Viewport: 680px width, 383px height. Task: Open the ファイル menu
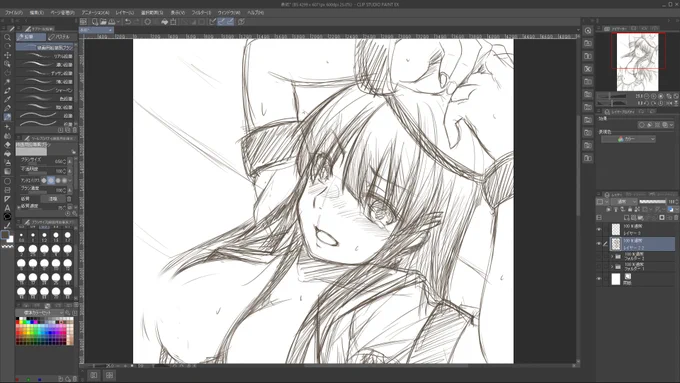click(13, 13)
